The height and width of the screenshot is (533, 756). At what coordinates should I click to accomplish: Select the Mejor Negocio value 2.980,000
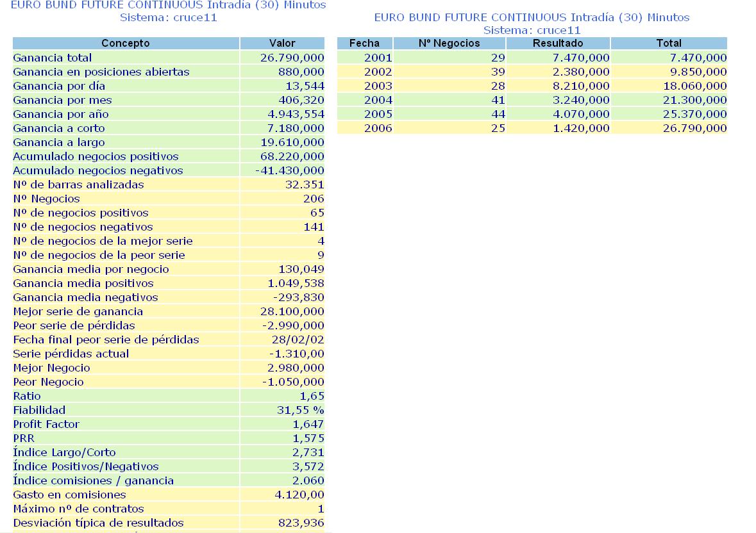point(296,368)
